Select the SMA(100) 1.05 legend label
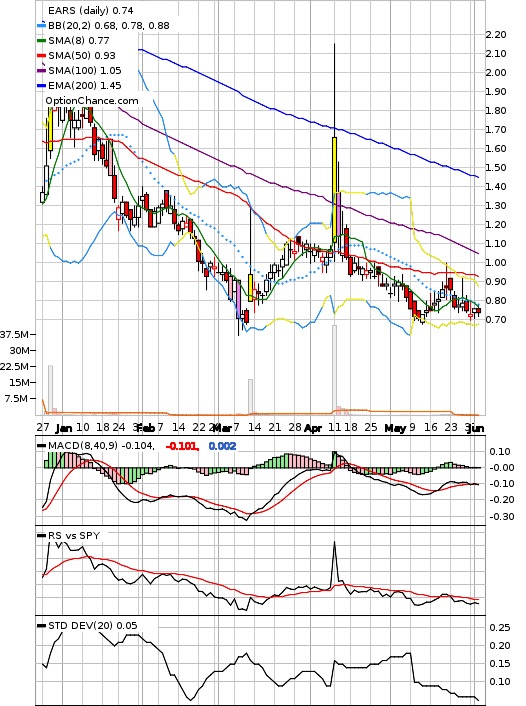Image resolution: width=526 pixels, height=706 pixels. [85, 70]
